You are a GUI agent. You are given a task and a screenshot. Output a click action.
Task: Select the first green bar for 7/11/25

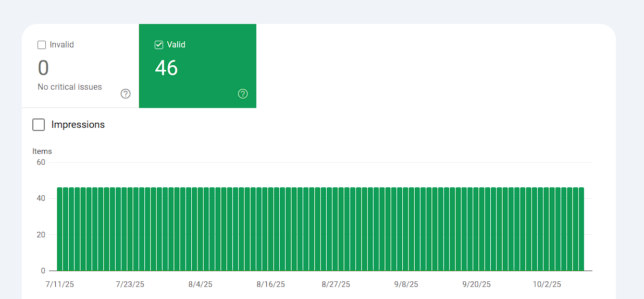coord(60,229)
